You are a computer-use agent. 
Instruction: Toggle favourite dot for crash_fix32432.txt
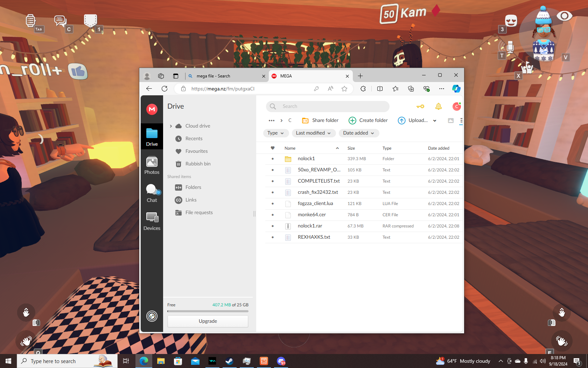273,192
